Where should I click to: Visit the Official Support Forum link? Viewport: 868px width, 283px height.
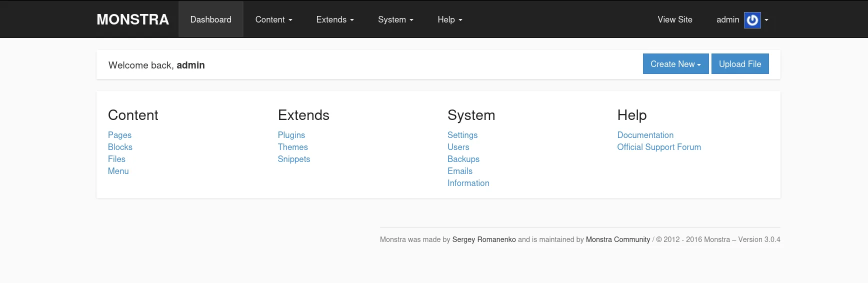(x=659, y=147)
